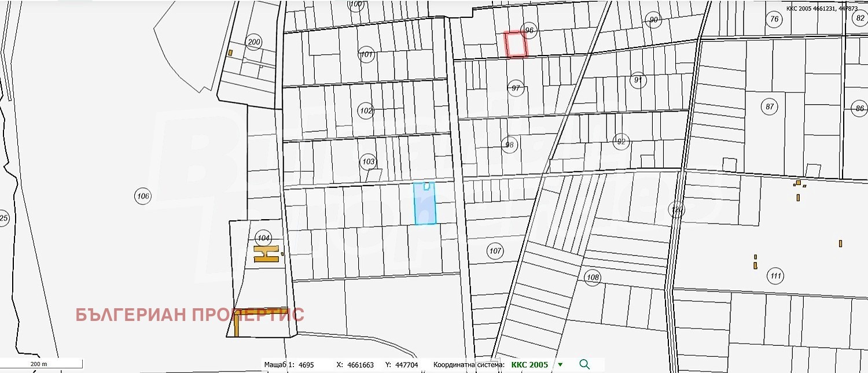Click the map scale value 4695
Viewport: 868px width, 373px height.
(305, 365)
